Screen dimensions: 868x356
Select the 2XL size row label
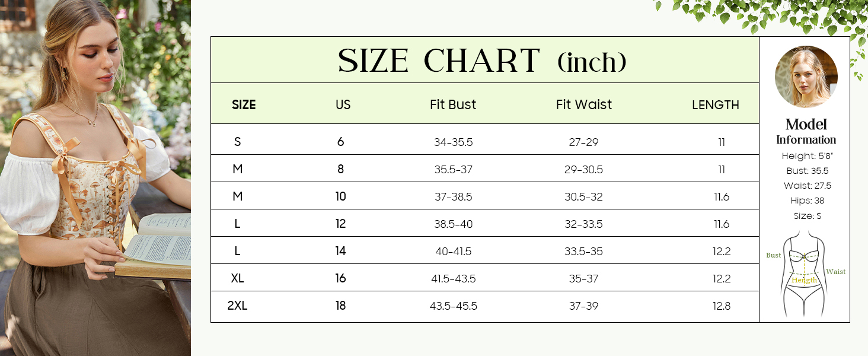pos(237,306)
